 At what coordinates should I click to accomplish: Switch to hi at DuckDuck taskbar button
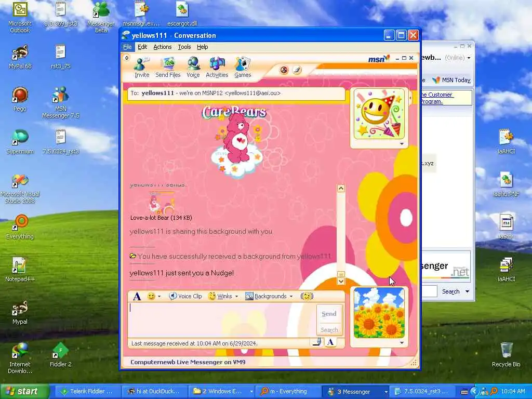(153, 392)
